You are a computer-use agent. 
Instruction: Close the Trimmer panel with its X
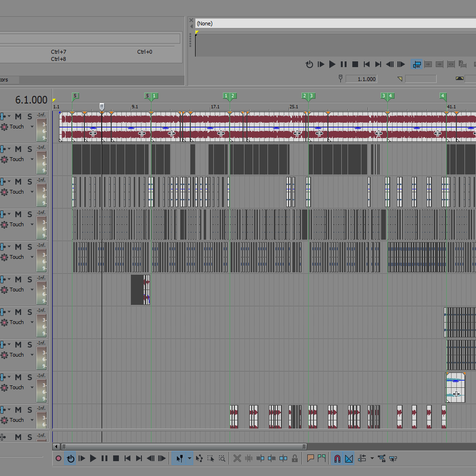191,20
